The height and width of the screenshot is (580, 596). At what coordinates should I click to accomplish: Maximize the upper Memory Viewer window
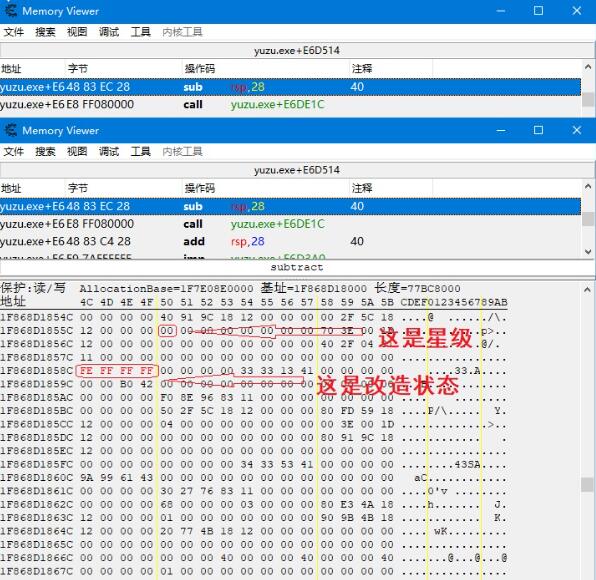pyautogui.click(x=538, y=11)
